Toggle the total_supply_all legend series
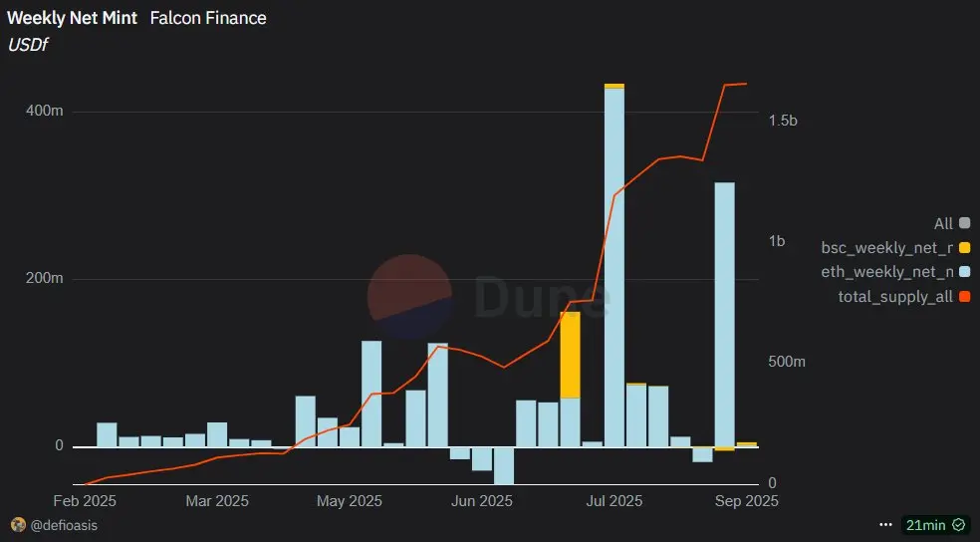 coord(903,296)
